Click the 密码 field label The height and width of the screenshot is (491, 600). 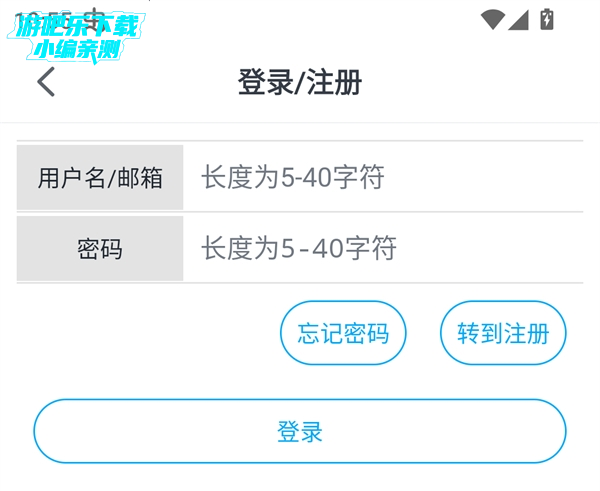click(x=100, y=249)
